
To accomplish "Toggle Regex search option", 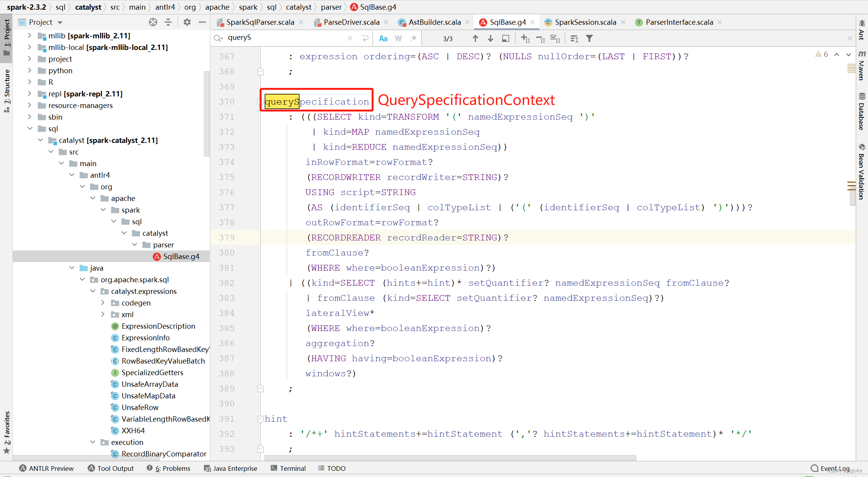I will [x=413, y=38].
